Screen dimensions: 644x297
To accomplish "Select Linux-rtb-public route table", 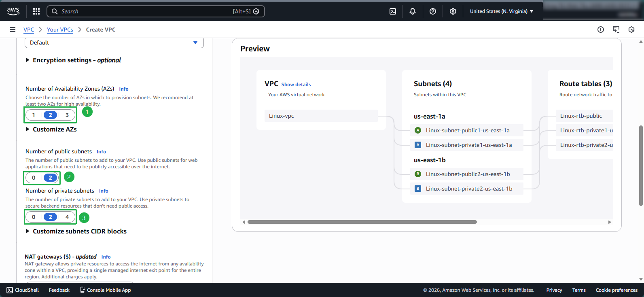I will [585, 116].
